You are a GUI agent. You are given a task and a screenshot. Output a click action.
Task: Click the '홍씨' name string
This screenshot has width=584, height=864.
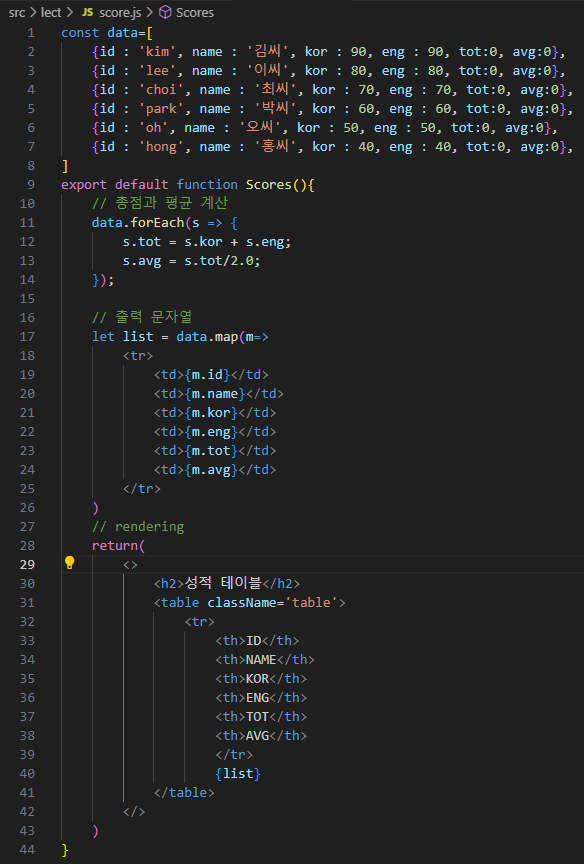coord(275,147)
